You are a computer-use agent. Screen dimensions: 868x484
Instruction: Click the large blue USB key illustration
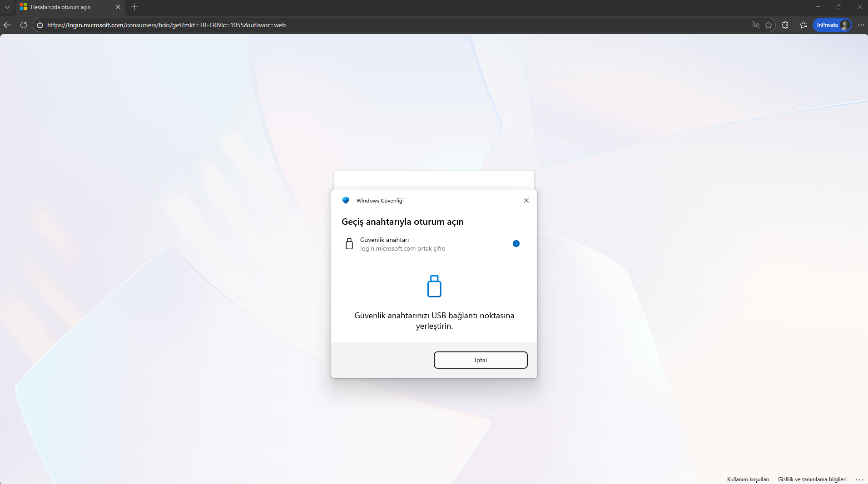click(434, 286)
